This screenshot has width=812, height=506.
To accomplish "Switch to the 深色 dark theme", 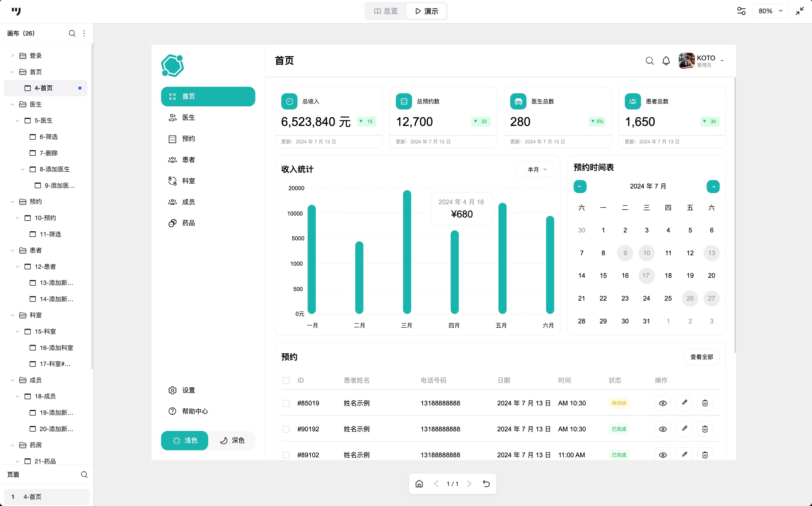I will (x=232, y=440).
